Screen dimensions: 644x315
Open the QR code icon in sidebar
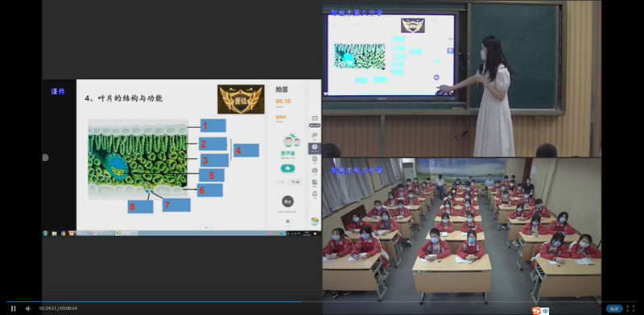point(315,182)
